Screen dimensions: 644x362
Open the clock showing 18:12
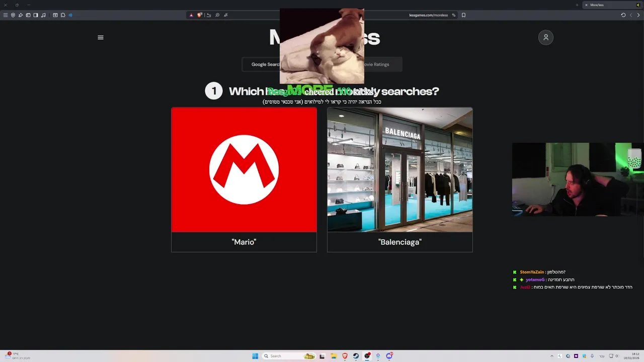pos(631,356)
